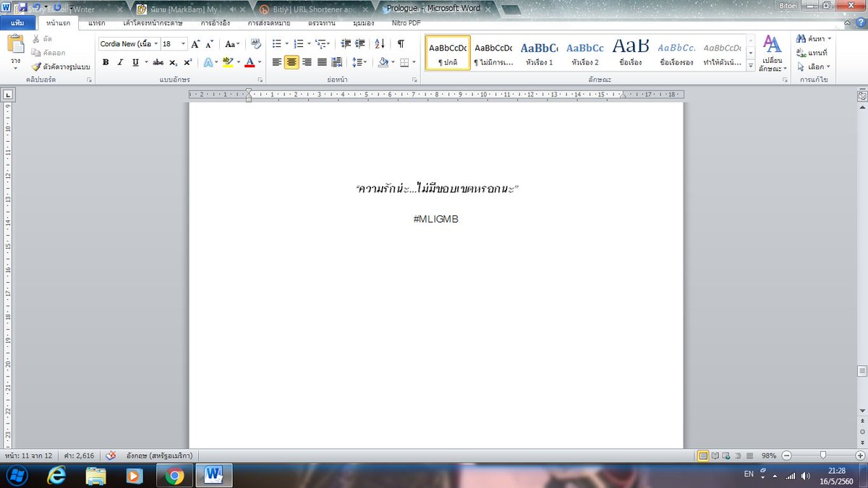This screenshot has height=488, width=868.
Task: Cut selection with ตัด
Action: [x=41, y=39]
